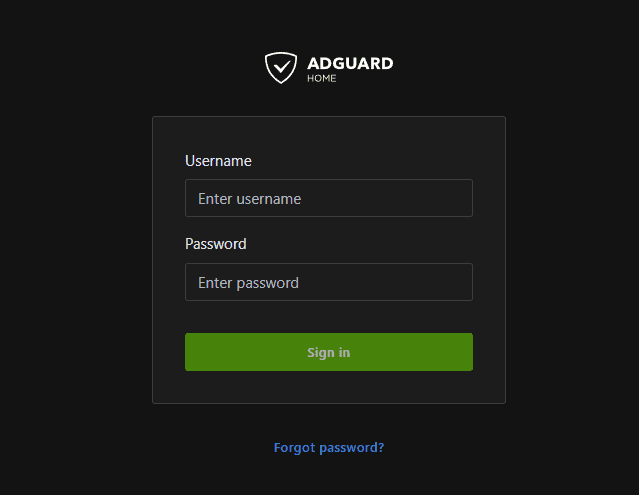Click the AdGuard shield logo icon
Viewport: 639px width, 495px height.
coord(281,67)
